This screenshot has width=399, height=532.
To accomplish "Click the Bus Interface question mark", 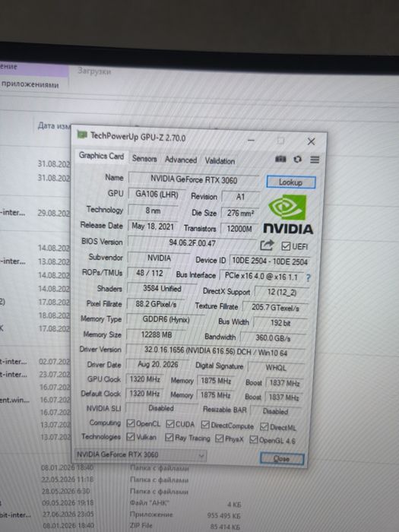I will (x=308, y=278).
